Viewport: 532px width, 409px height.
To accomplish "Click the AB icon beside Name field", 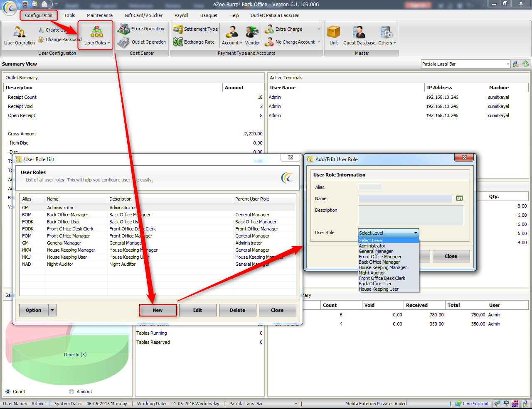I will 459,198.
